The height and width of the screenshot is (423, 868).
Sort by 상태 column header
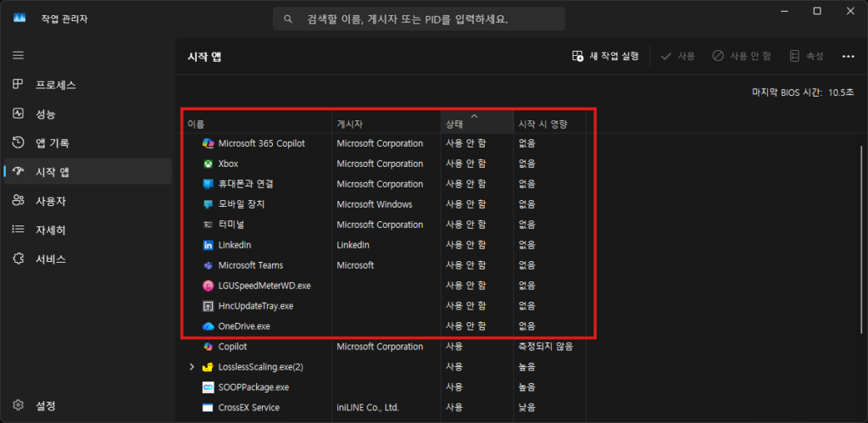click(x=477, y=124)
